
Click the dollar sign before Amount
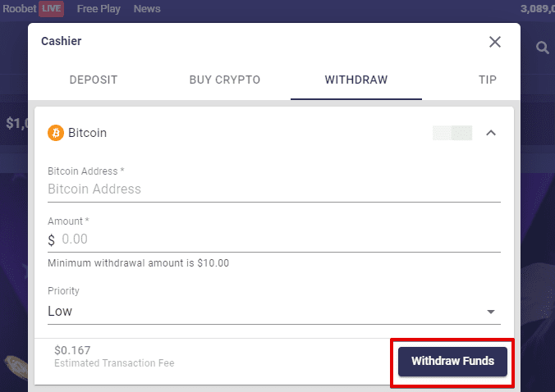(x=52, y=240)
